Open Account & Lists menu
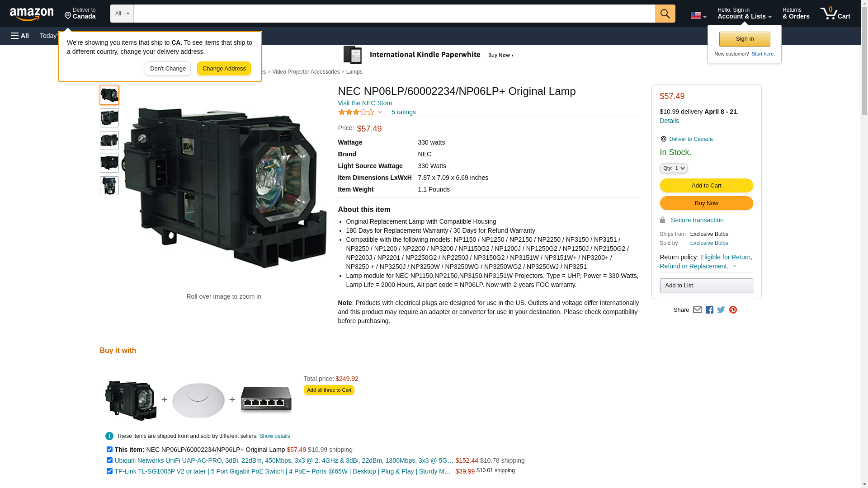Viewport: 868px width, 488px height. click(745, 14)
